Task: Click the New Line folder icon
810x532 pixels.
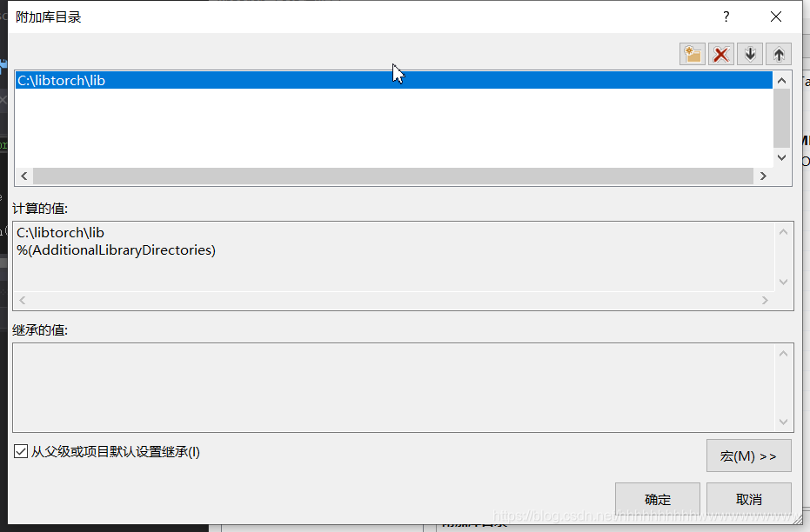Action: (x=693, y=53)
